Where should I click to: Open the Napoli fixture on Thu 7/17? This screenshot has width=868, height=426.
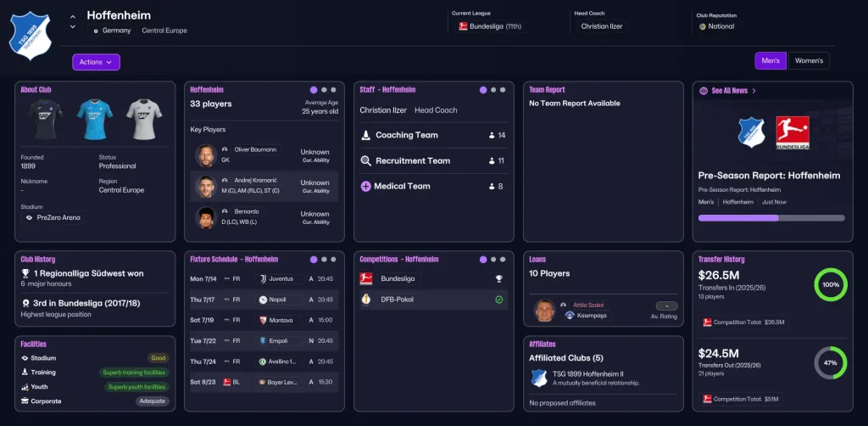(264, 300)
